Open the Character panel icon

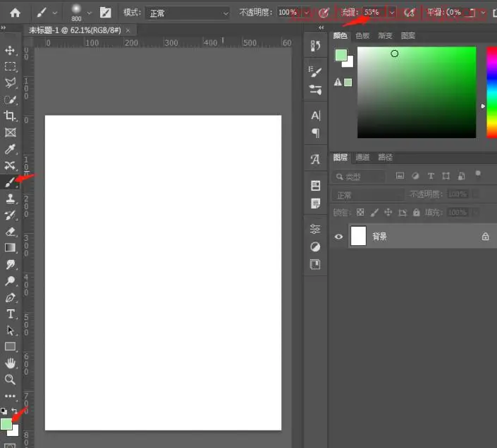click(316, 116)
